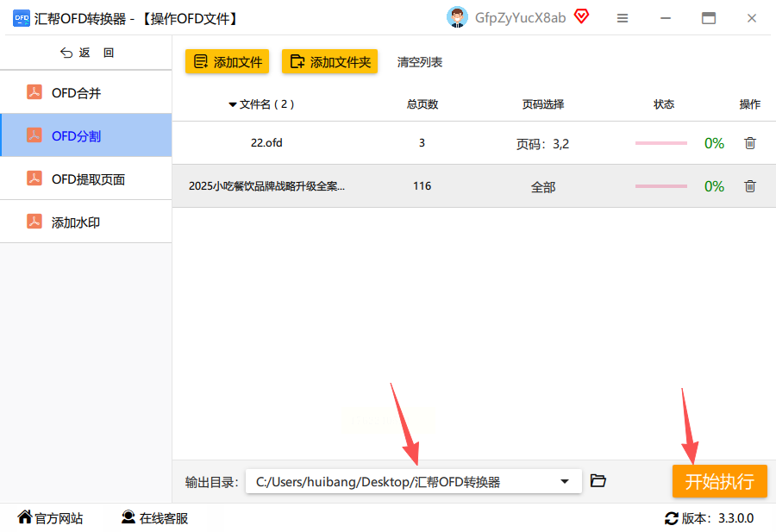
Task: Click the back arrow icon beside 返回
Action: [66, 53]
